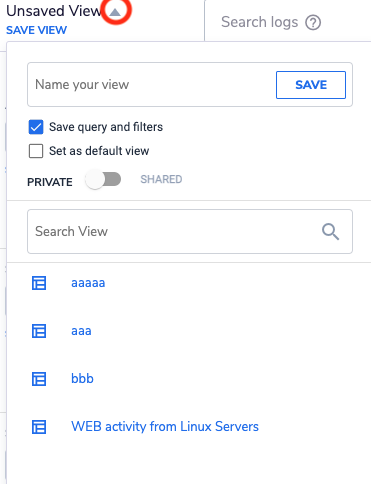Screen dimensions: 371x484
Task: Click the table icon beside bbb
Action: 39,379
